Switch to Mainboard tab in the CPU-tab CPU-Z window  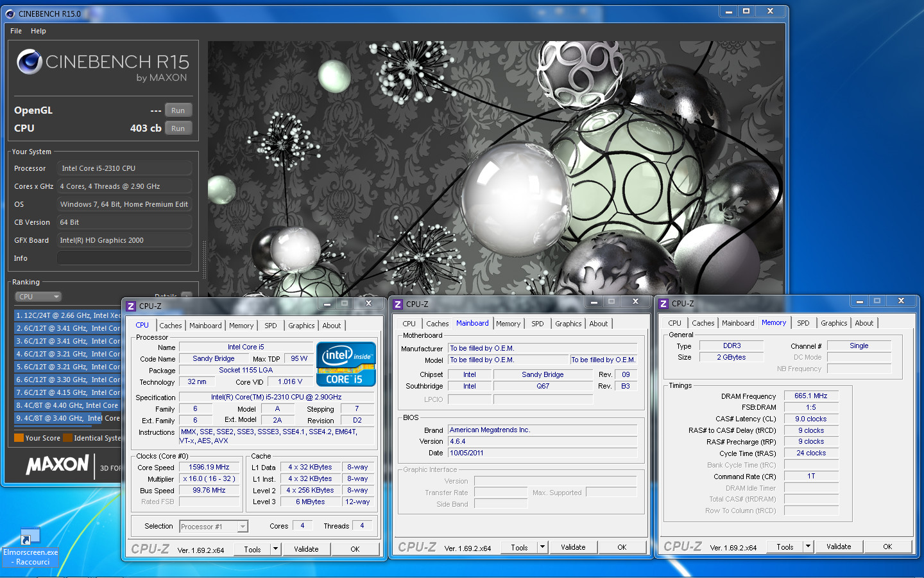205,326
